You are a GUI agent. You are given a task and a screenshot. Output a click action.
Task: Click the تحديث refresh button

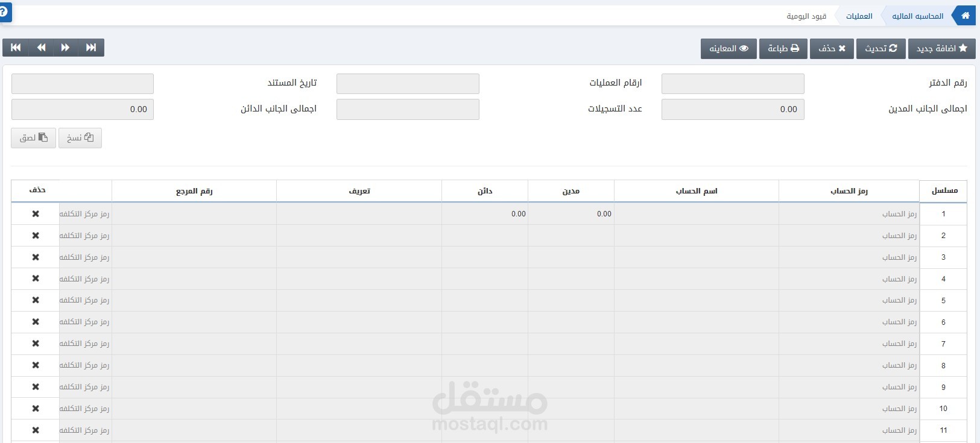[x=880, y=48]
